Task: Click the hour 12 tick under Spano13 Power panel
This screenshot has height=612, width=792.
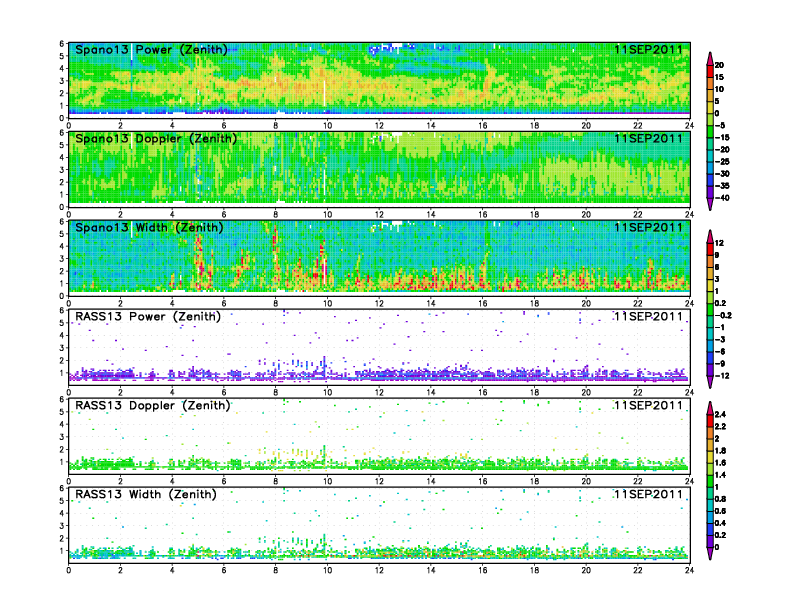Action: [379, 126]
